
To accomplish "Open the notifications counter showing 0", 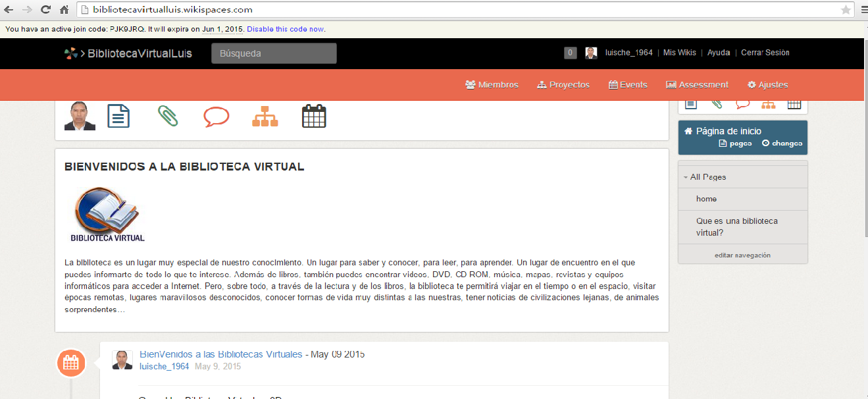I will click(570, 53).
